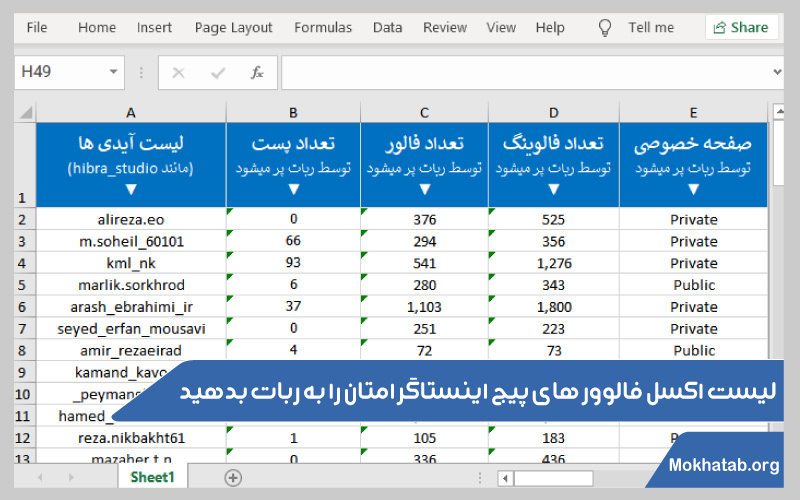Select cell containing kml_nk
Image resolution: width=800 pixels, height=500 pixels.
point(131,263)
